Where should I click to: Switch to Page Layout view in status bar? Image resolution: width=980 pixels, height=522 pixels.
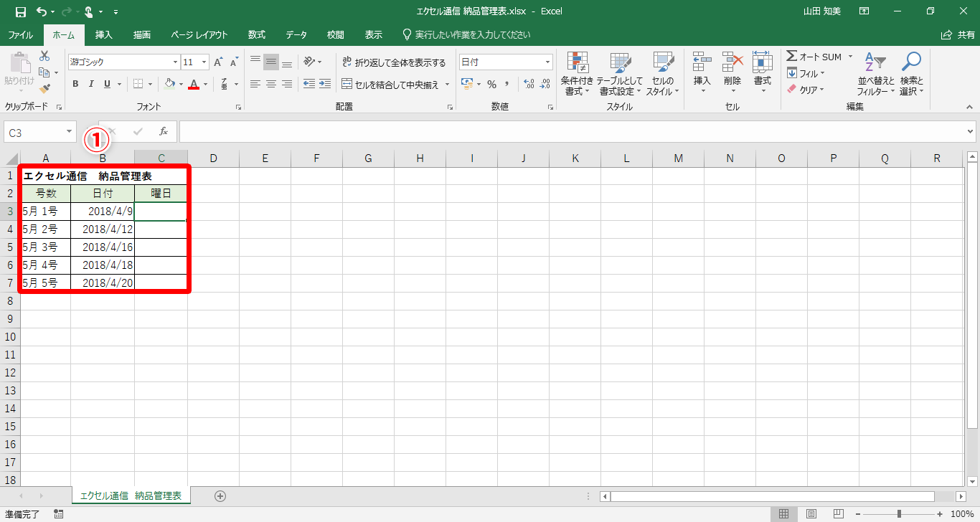(811, 513)
